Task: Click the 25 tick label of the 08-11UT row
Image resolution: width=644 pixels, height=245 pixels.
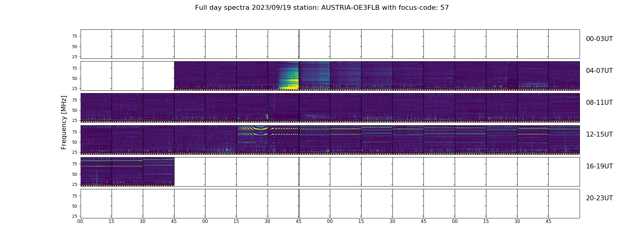Action: tap(75, 120)
